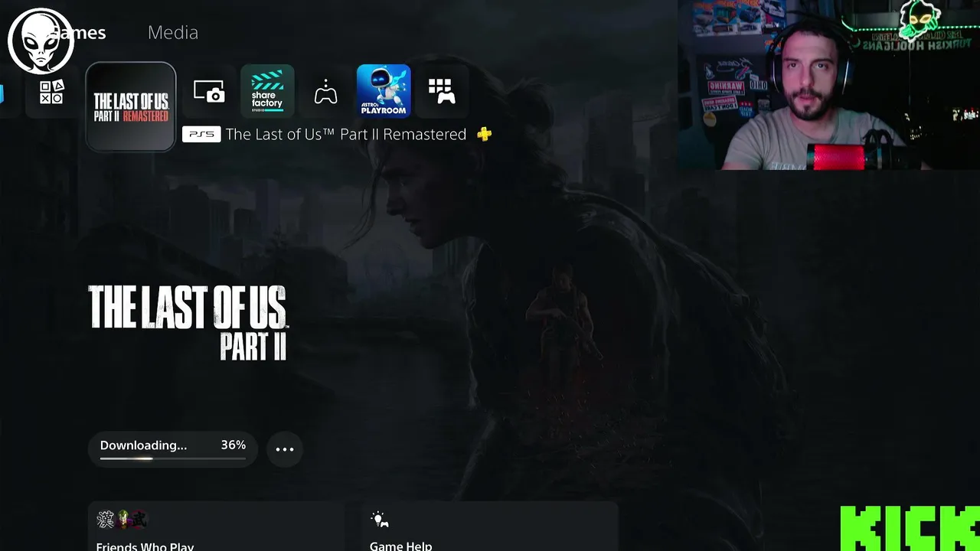The height and width of the screenshot is (551, 980).
Task: Launch Share Factory Studio
Action: pos(267,91)
